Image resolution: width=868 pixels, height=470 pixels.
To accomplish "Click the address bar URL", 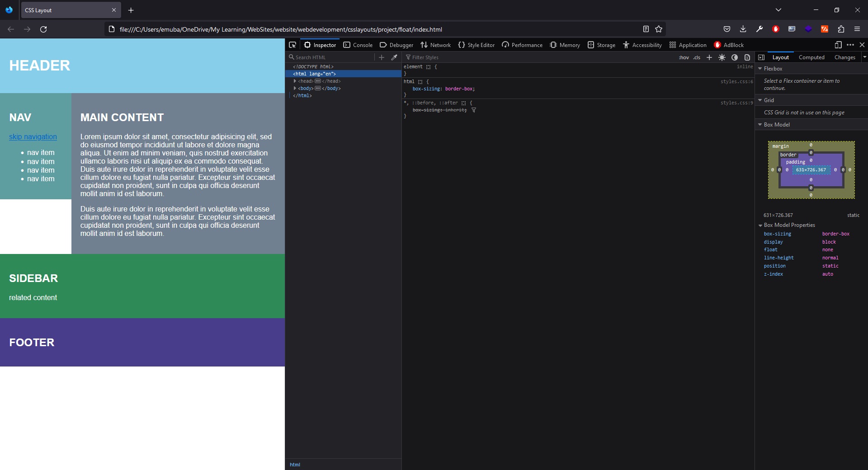I will [281, 29].
